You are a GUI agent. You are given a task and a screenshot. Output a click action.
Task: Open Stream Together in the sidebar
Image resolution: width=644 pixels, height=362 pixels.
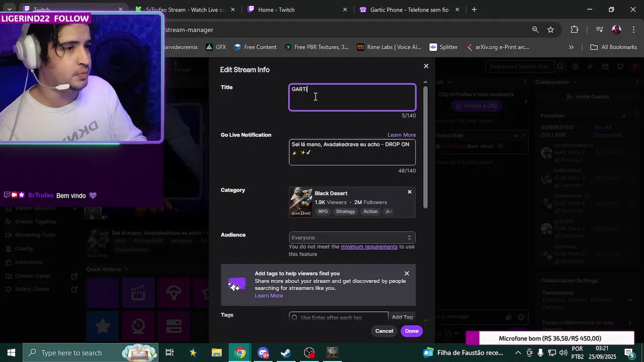36,222
